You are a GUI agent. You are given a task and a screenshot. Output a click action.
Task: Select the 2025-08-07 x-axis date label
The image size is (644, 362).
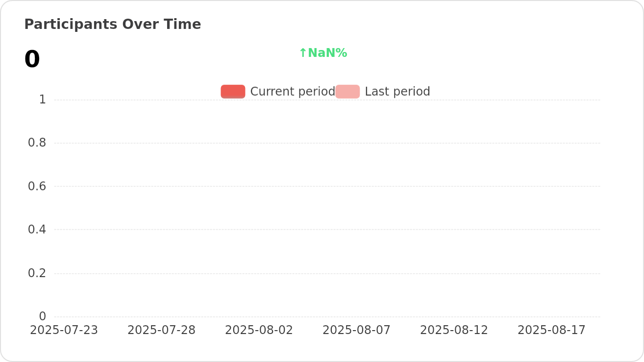pos(356,330)
